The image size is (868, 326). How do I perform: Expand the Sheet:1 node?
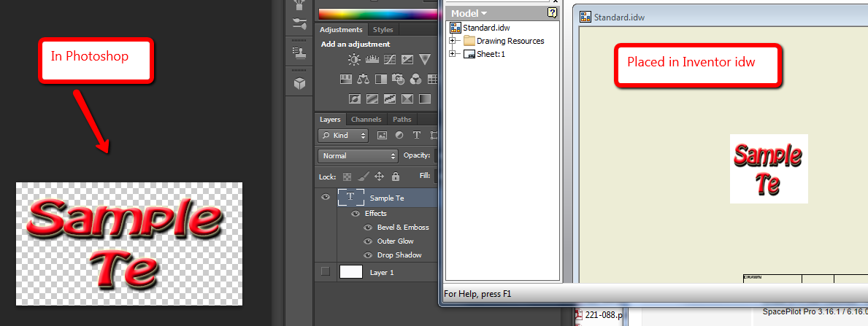(453, 54)
